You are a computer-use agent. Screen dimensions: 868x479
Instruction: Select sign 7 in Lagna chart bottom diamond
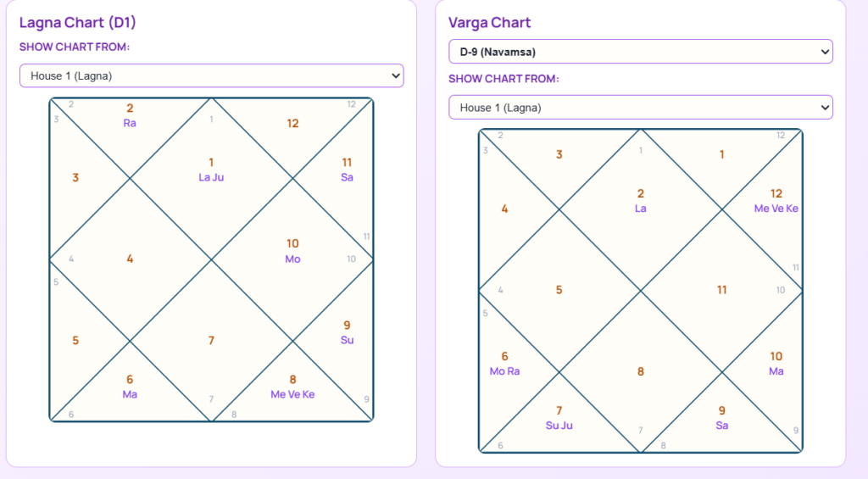(211, 341)
